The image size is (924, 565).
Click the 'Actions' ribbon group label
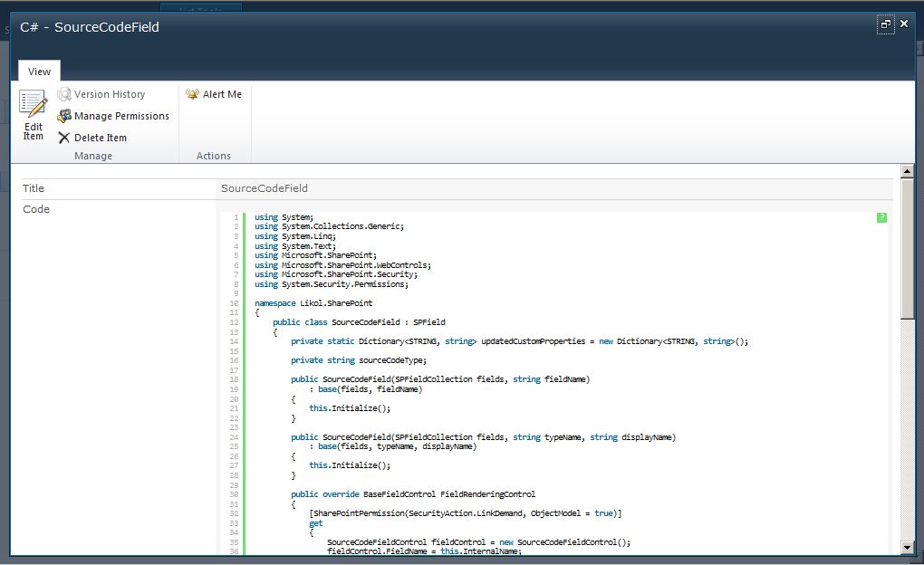(x=213, y=156)
